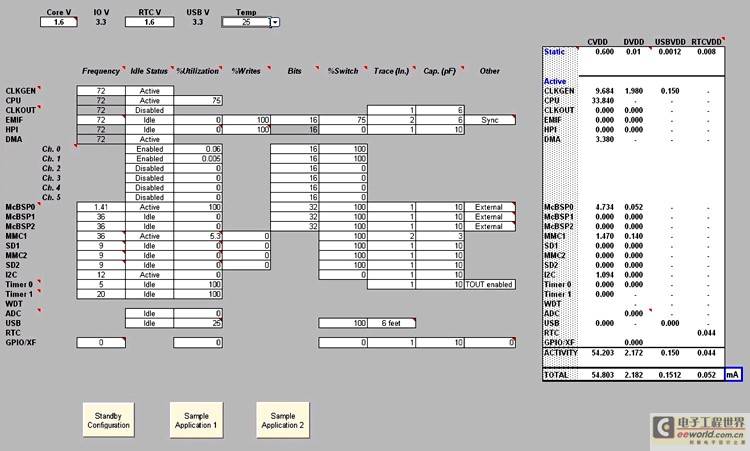Select McBSP1 Idle status cell
The height and width of the screenshot is (451, 750).
pyautogui.click(x=149, y=217)
